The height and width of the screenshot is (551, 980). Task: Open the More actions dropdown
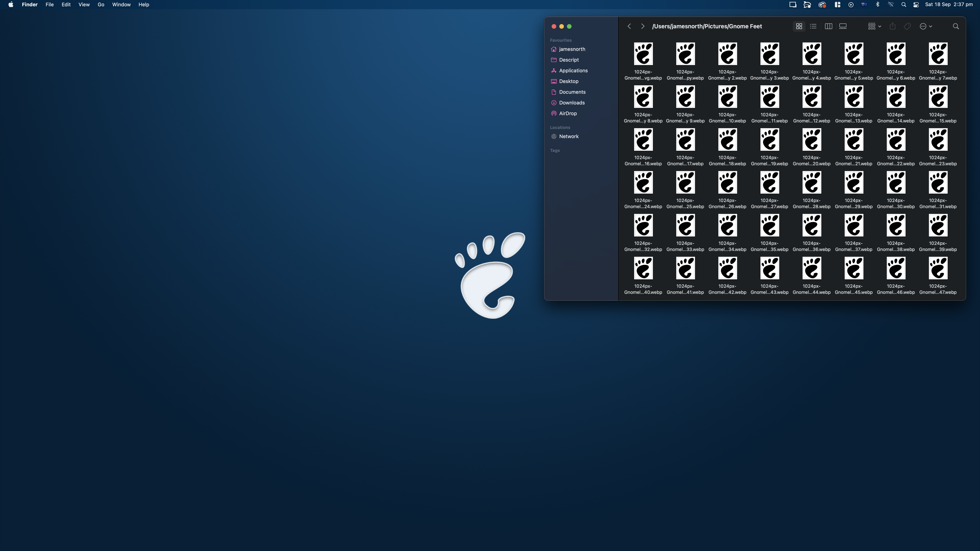926,26
